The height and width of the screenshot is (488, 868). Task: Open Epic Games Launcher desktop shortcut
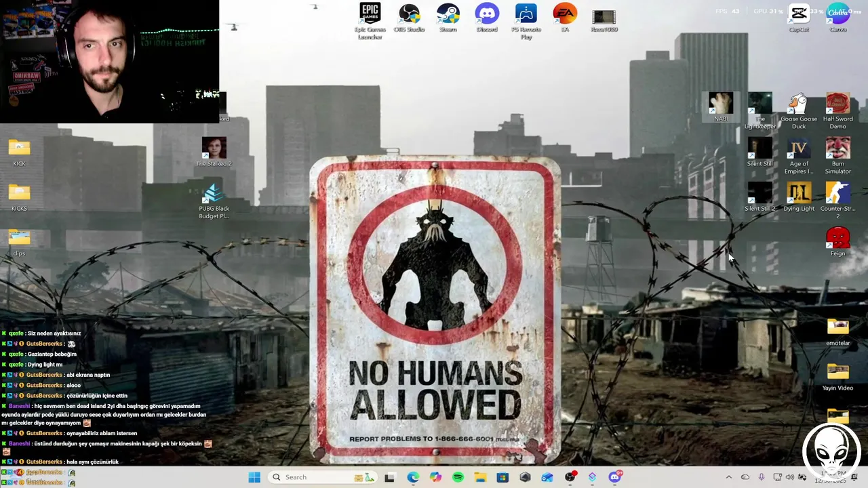pos(370,21)
